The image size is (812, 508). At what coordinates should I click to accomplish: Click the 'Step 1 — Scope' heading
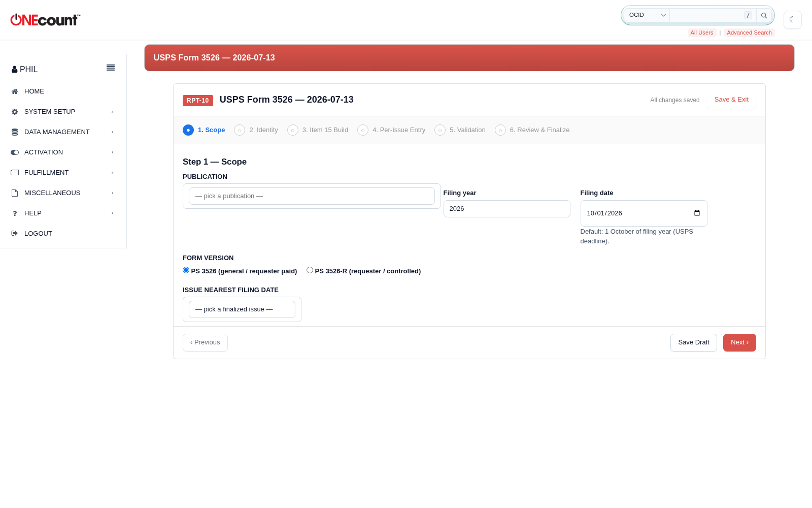coord(215,162)
